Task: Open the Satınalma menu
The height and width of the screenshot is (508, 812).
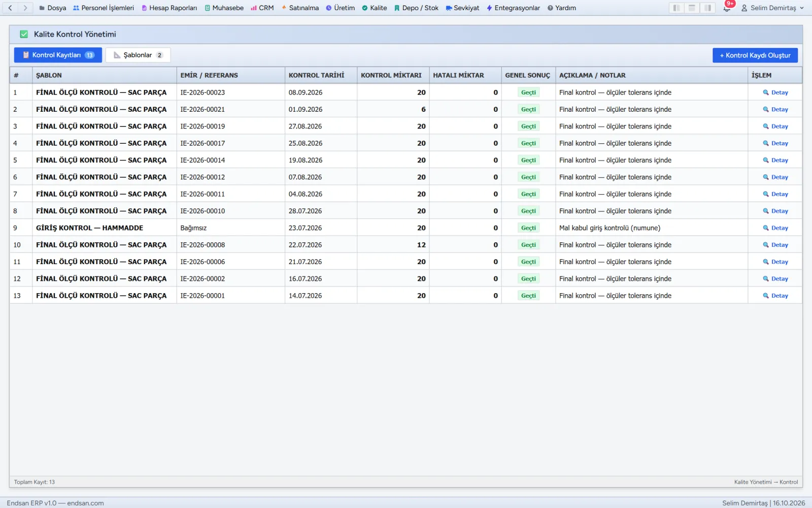Action: (300, 8)
